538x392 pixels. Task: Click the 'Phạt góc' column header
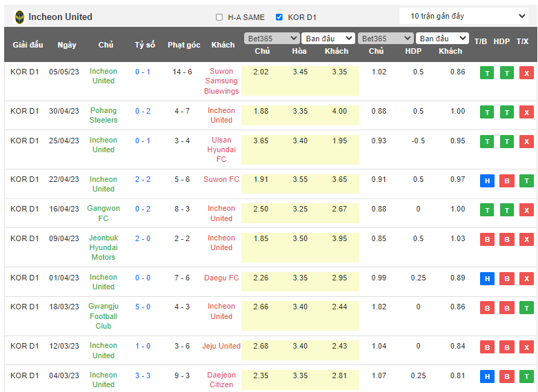point(183,45)
